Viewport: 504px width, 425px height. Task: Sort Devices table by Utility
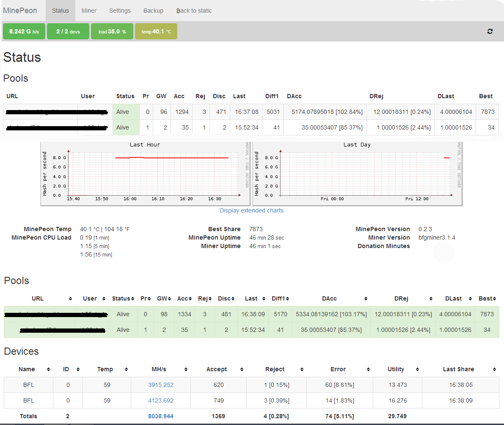pyautogui.click(x=397, y=370)
